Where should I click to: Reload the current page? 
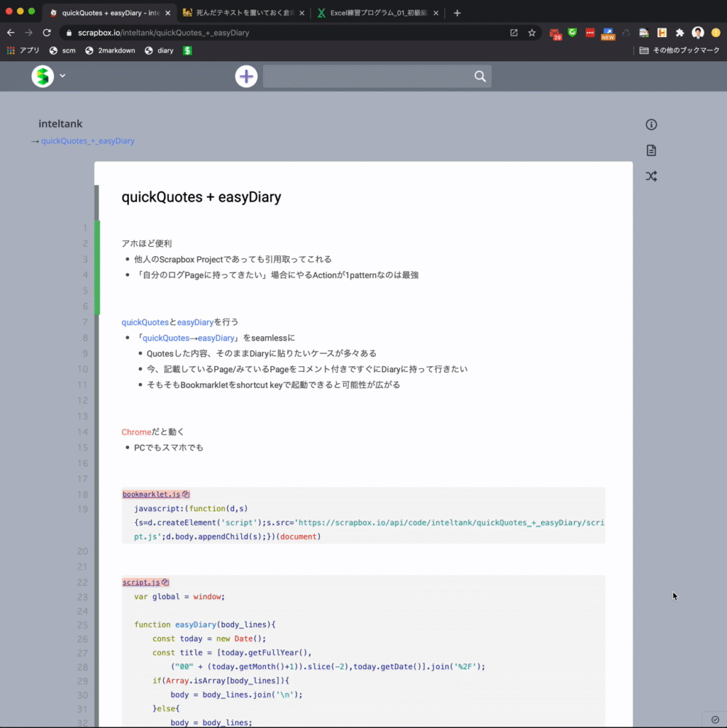pos(47,33)
